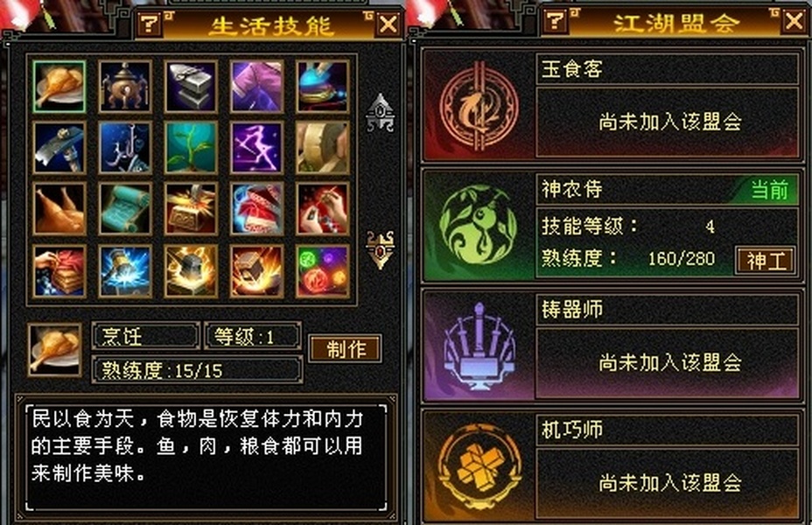Choose the anvil forging skill icon
This screenshot has width=812, height=525.
coord(191,87)
